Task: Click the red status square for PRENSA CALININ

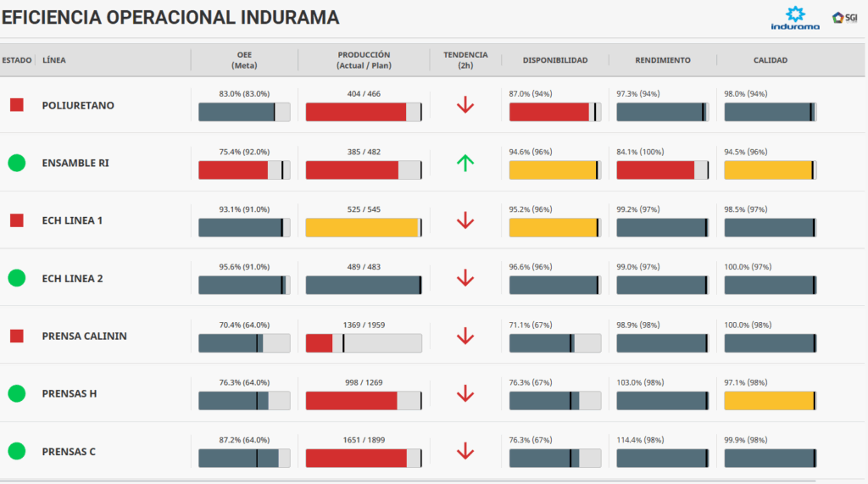Action: [x=16, y=336]
